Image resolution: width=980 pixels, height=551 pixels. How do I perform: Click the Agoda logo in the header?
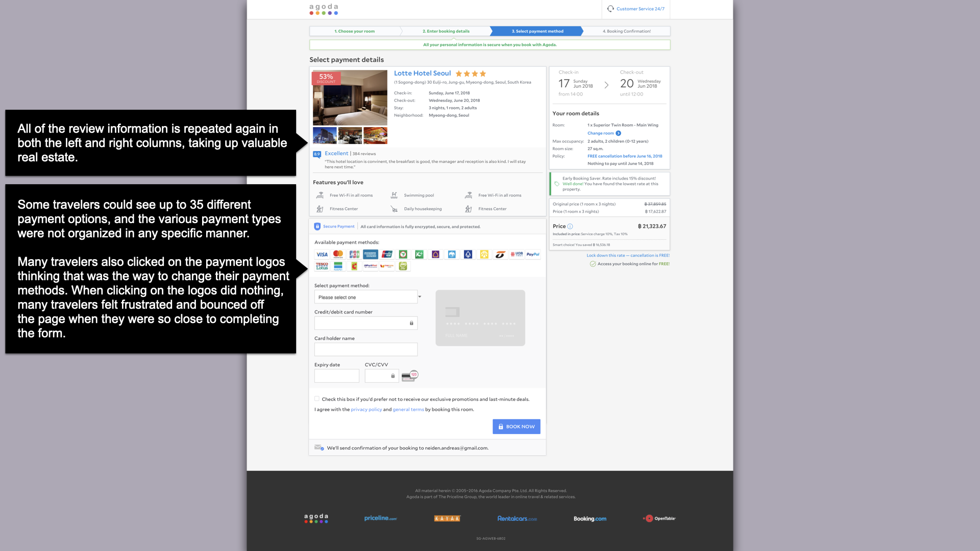324,9
